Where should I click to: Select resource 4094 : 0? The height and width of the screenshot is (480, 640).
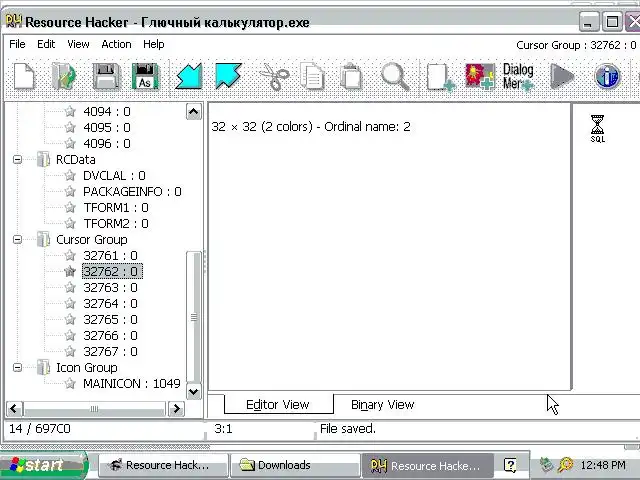107,111
